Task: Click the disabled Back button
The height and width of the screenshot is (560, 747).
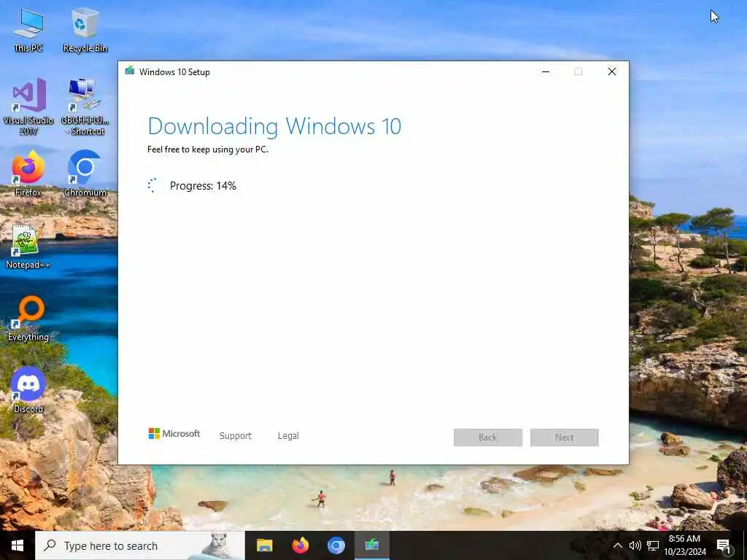Action: (x=488, y=437)
